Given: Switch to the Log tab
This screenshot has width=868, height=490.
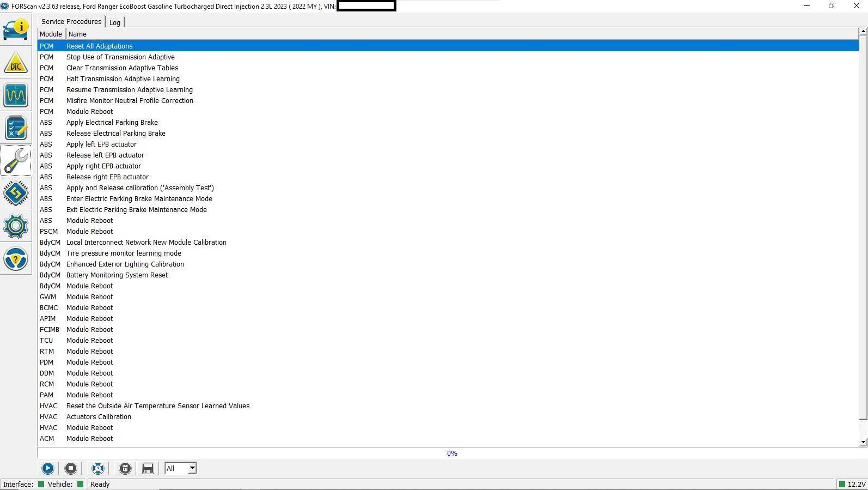Looking at the screenshot, I should point(115,22).
